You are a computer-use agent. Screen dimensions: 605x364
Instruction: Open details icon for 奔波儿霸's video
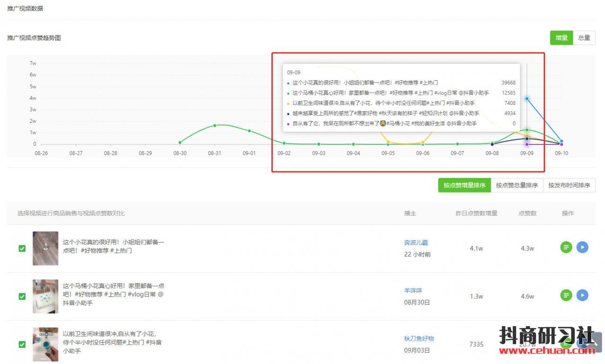(566, 247)
